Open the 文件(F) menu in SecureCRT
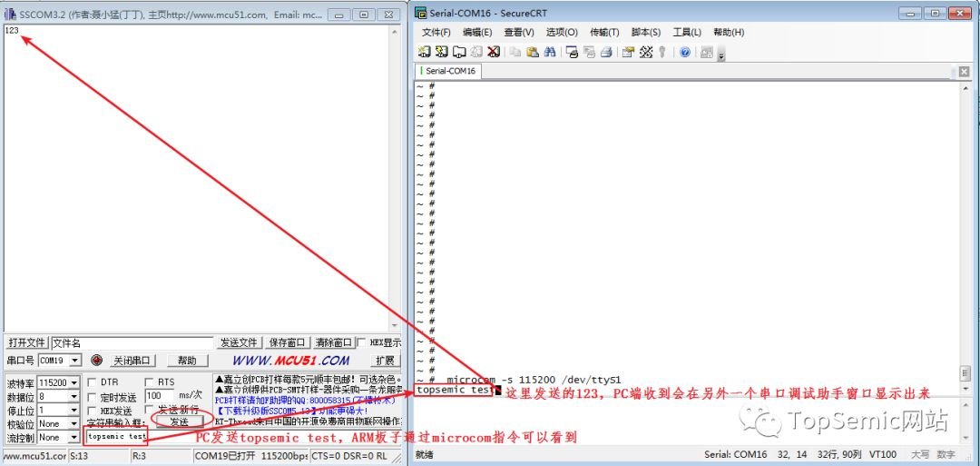The image size is (980, 466). 436,33
